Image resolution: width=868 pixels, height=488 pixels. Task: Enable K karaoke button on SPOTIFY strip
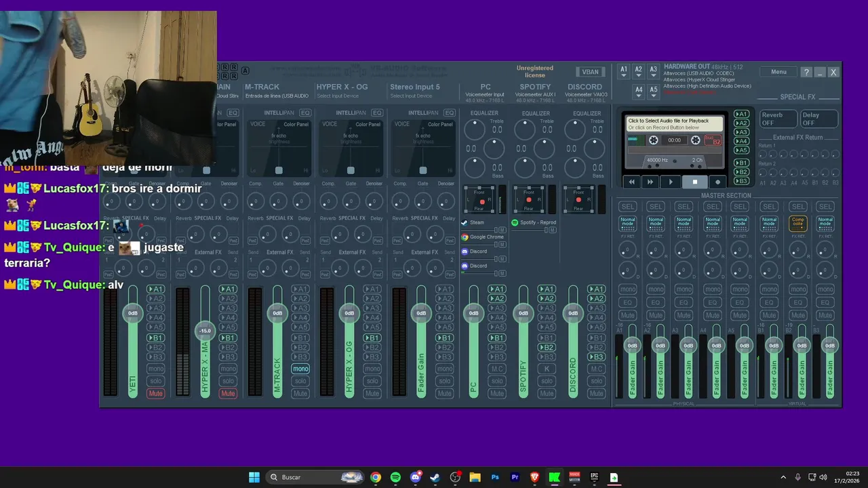click(x=547, y=369)
